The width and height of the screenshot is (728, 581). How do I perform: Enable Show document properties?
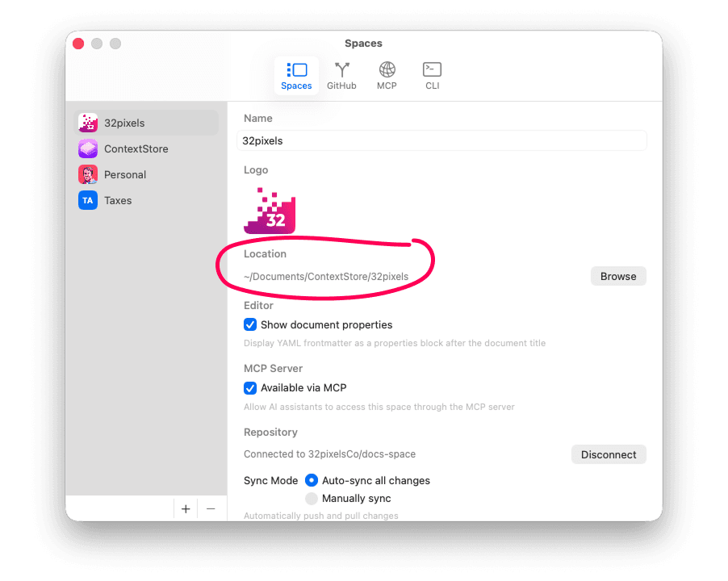(x=250, y=324)
